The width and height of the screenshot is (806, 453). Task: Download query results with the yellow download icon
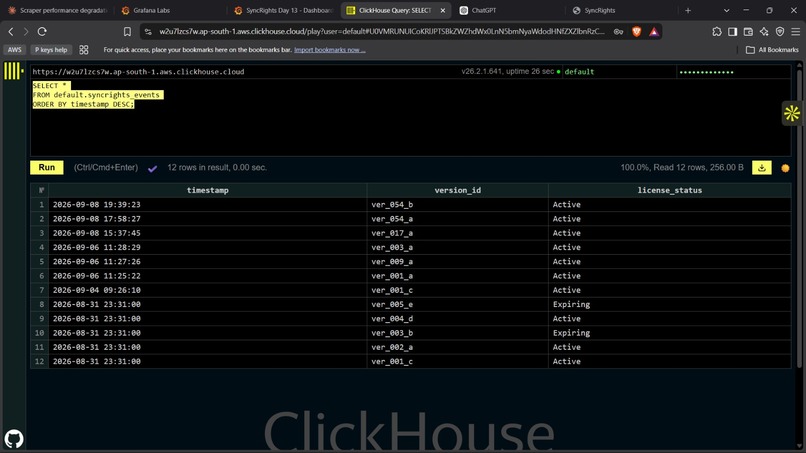click(x=762, y=168)
